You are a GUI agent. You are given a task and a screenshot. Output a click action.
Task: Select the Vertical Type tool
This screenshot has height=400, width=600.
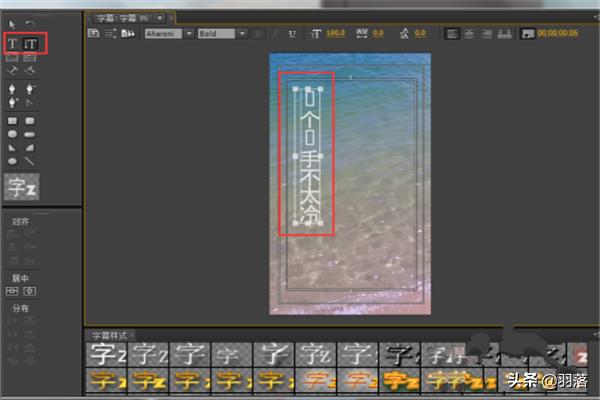click(x=30, y=44)
